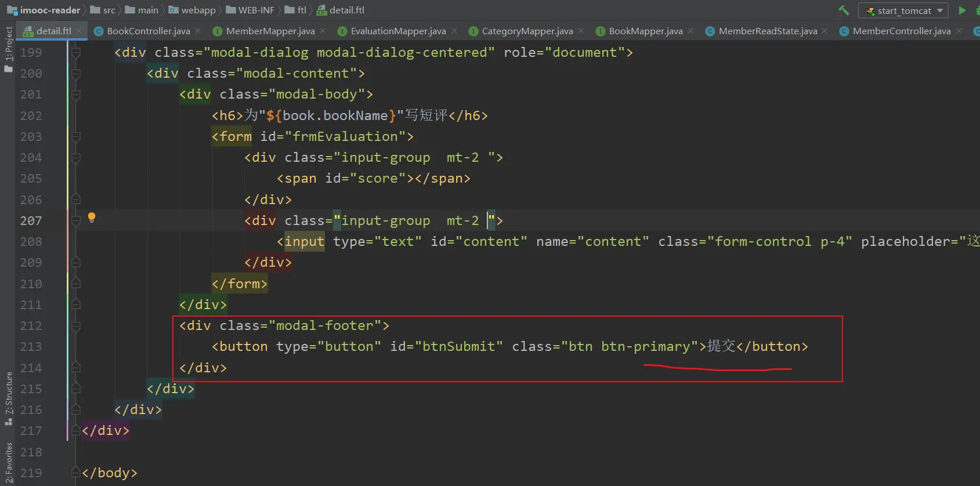Switch to the MemberController.java tab
Viewport: 980px width, 486px height.
895,31
